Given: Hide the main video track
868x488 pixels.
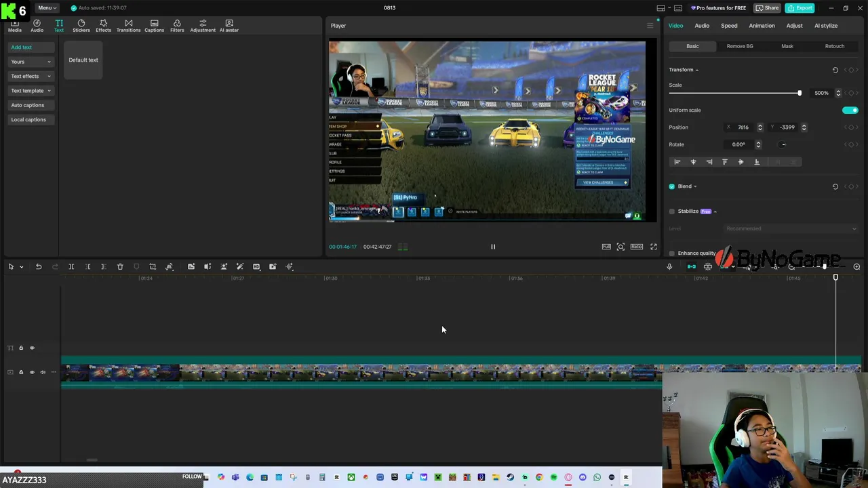Looking at the screenshot, I should click(32, 372).
